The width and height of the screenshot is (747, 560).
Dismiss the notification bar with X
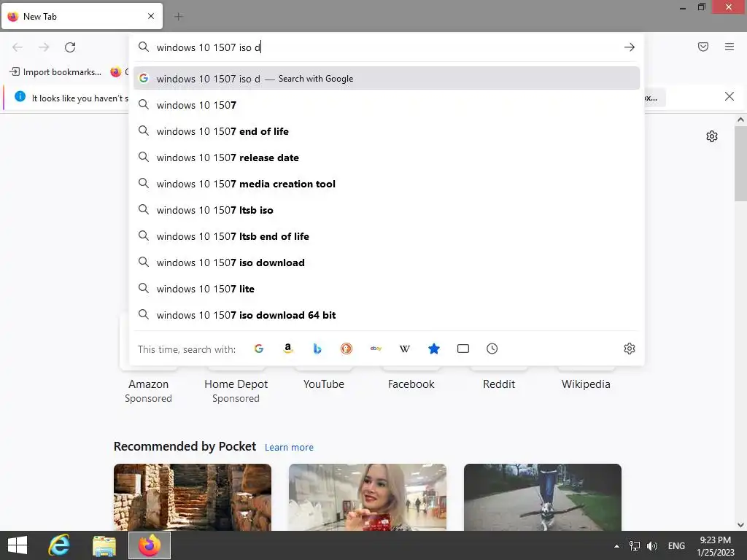(729, 97)
